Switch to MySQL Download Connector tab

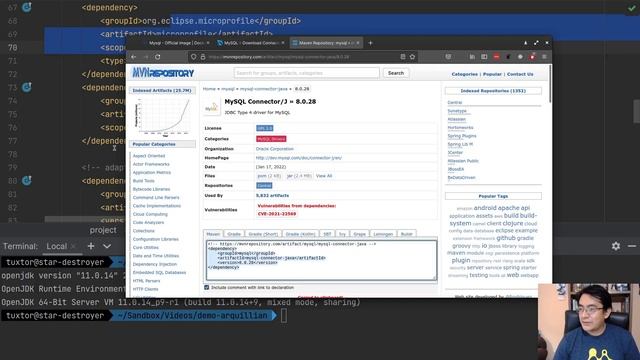point(251,43)
